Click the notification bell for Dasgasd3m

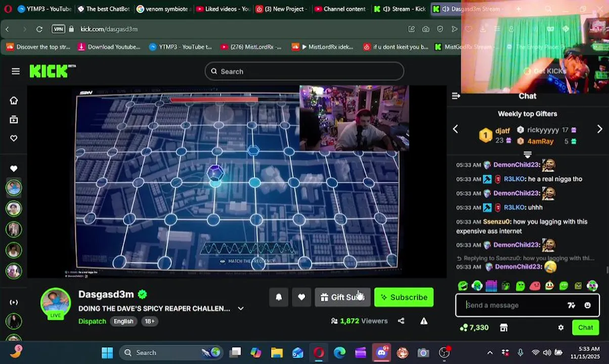[279, 297]
